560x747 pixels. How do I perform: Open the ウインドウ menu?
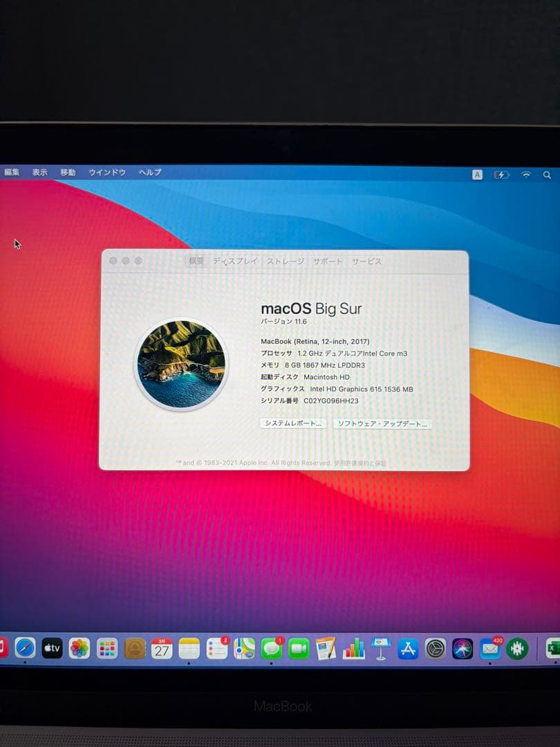tap(107, 172)
